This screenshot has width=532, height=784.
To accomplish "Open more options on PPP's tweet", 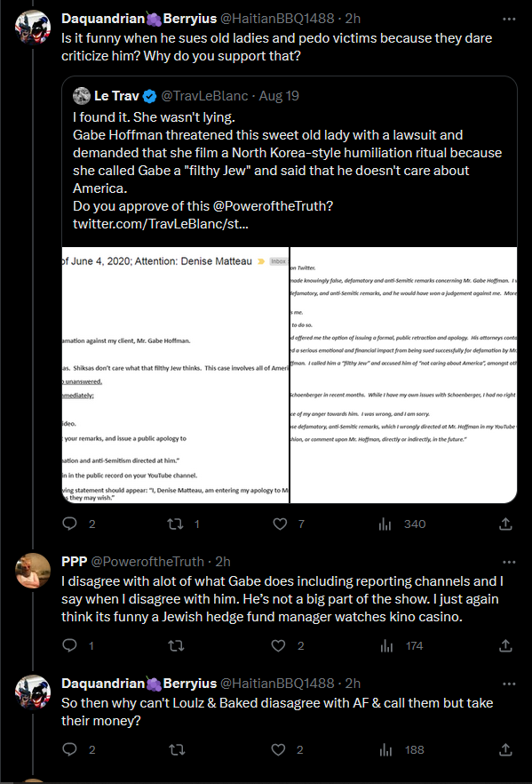I will (x=509, y=562).
